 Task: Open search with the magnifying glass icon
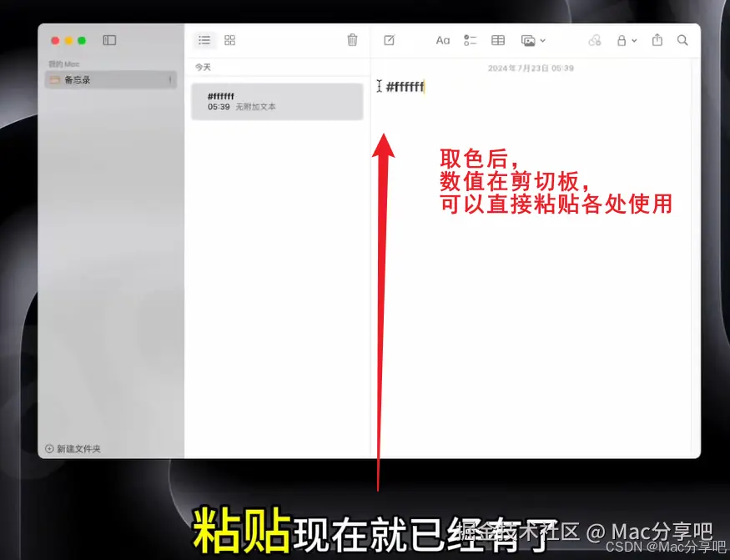tap(682, 39)
